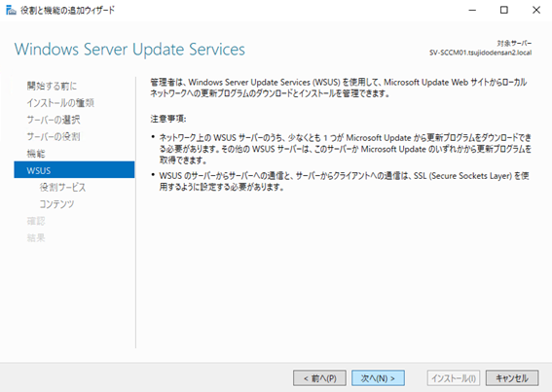Click the 注意事項: label
The image size is (552, 392).
[168, 119]
